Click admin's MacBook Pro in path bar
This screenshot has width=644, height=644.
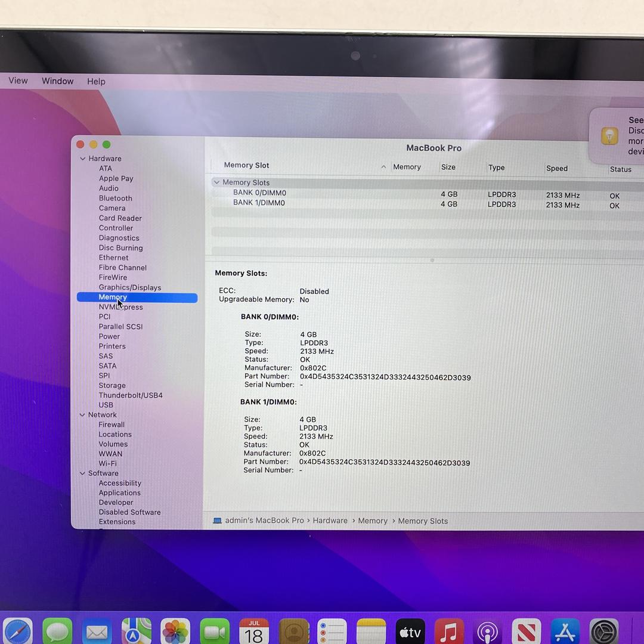pos(264,520)
